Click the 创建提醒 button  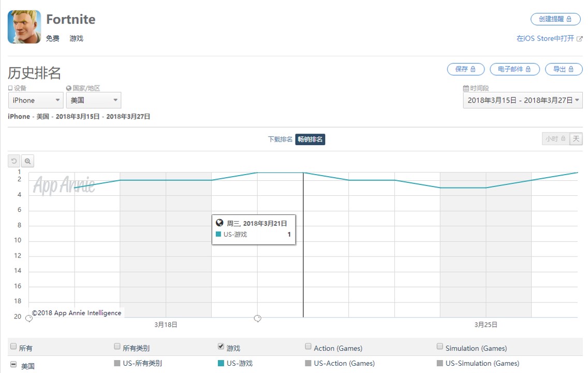[555, 19]
